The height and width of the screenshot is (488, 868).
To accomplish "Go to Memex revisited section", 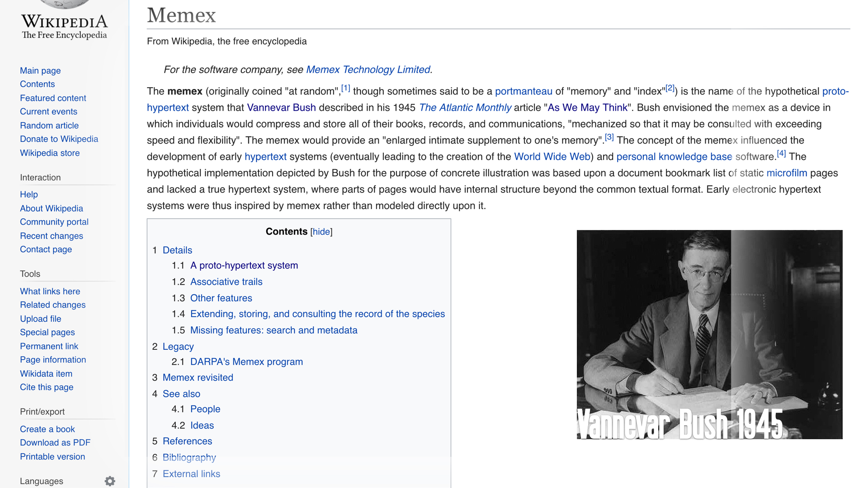I will pos(198,378).
